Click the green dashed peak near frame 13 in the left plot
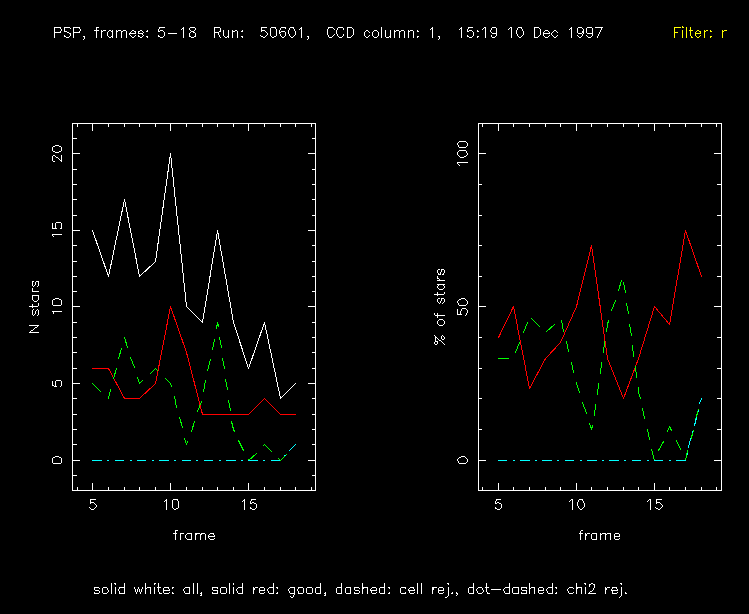 point(217,323)
